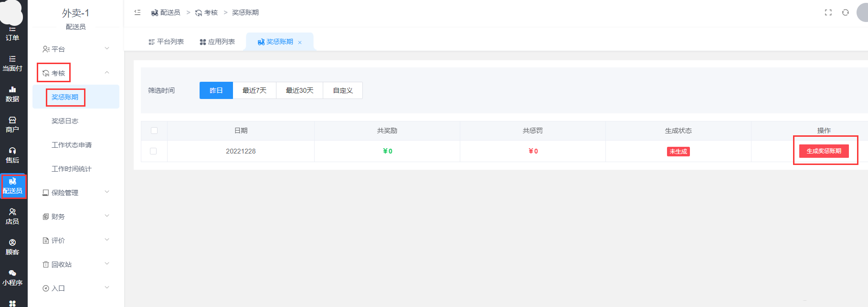
Task: Expand the 回收站 menu group
Action: 76,264
